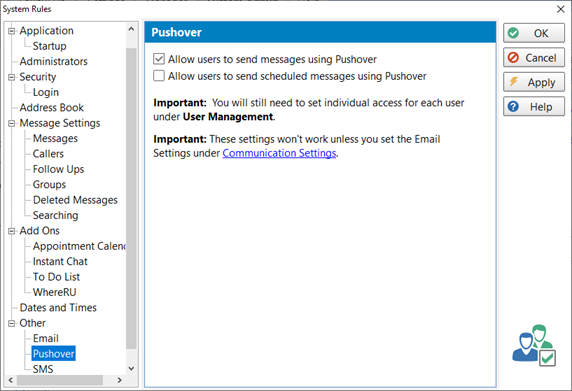Select Administrators in the tree

point(54,61)
